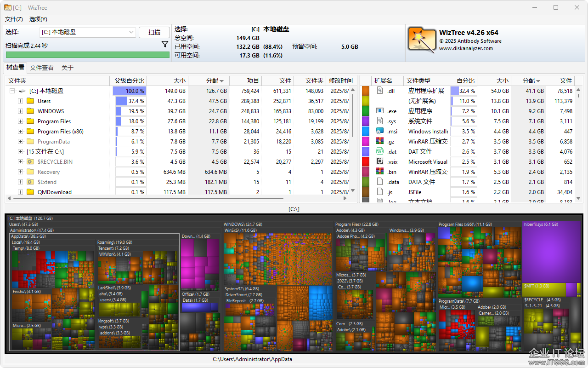588x368 pixels.
Task: Sort file types by 百分比 column header
Action: 464,80
